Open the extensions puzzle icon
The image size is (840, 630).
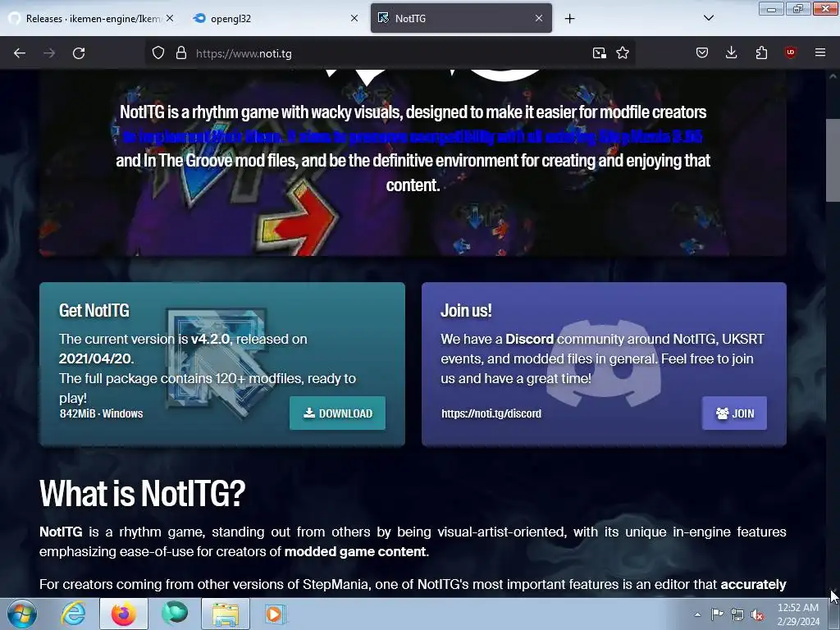761,53
